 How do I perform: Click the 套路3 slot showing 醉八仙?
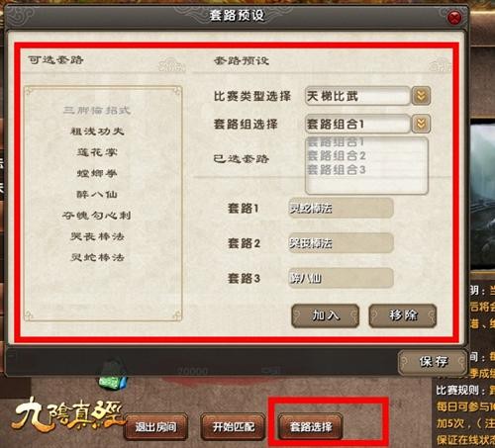(x=341, y=278)
